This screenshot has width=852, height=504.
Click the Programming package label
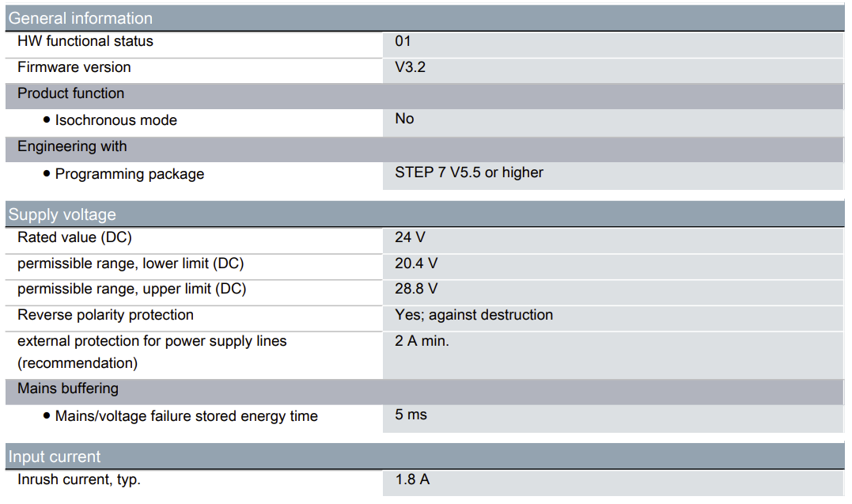pos(129,174)
